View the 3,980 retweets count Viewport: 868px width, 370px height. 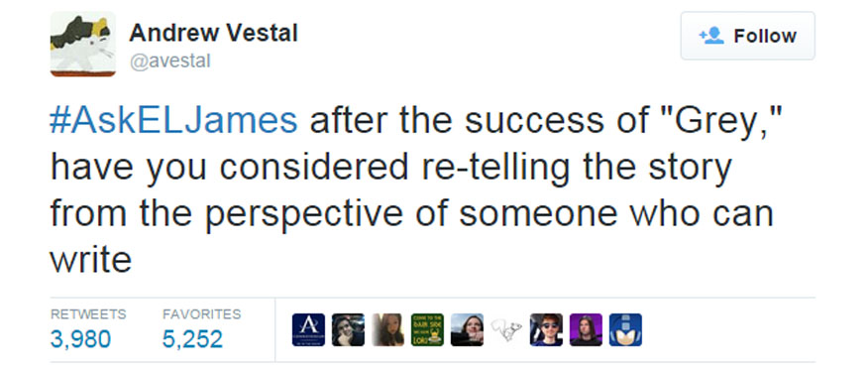(81, 338)
